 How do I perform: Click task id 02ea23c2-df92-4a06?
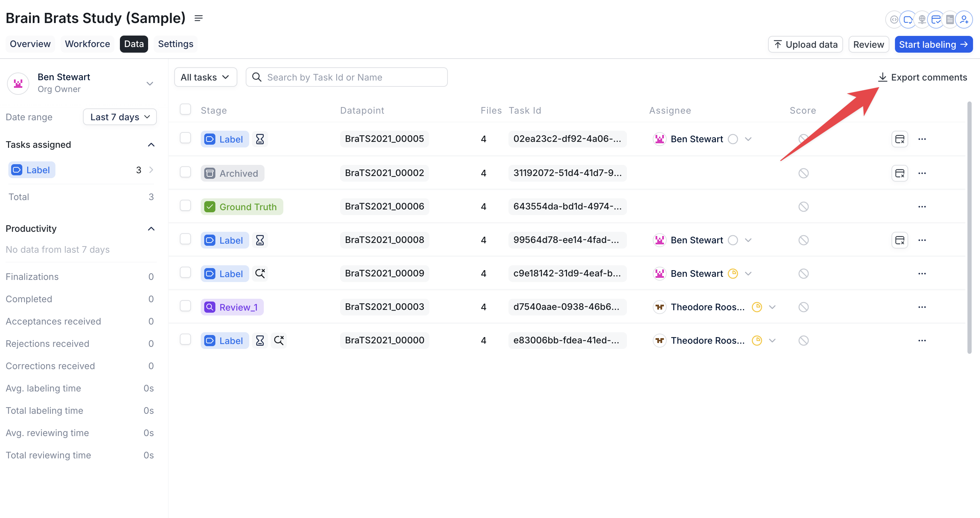coord(567,139)
